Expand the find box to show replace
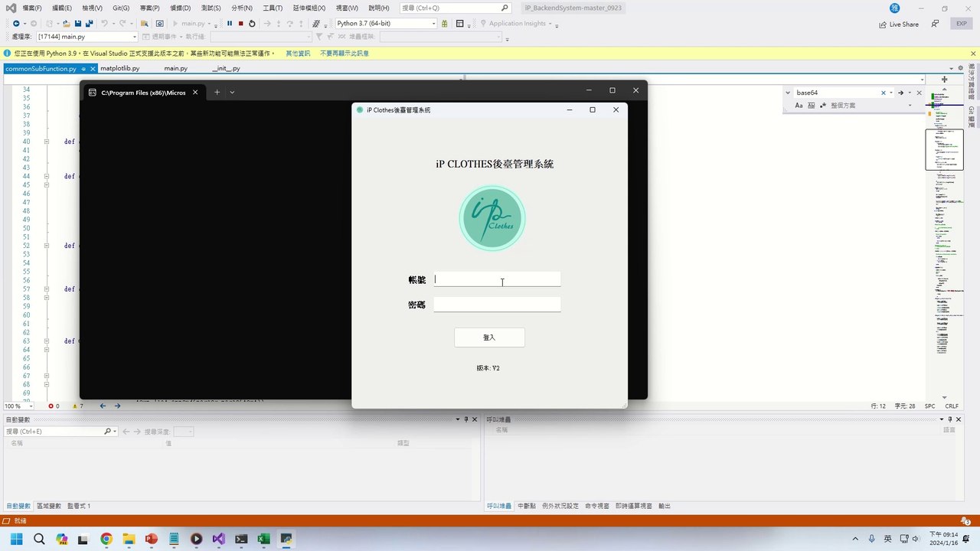Image resolution: width=980 pixels, height=551 pixels. tap(788, 93)
